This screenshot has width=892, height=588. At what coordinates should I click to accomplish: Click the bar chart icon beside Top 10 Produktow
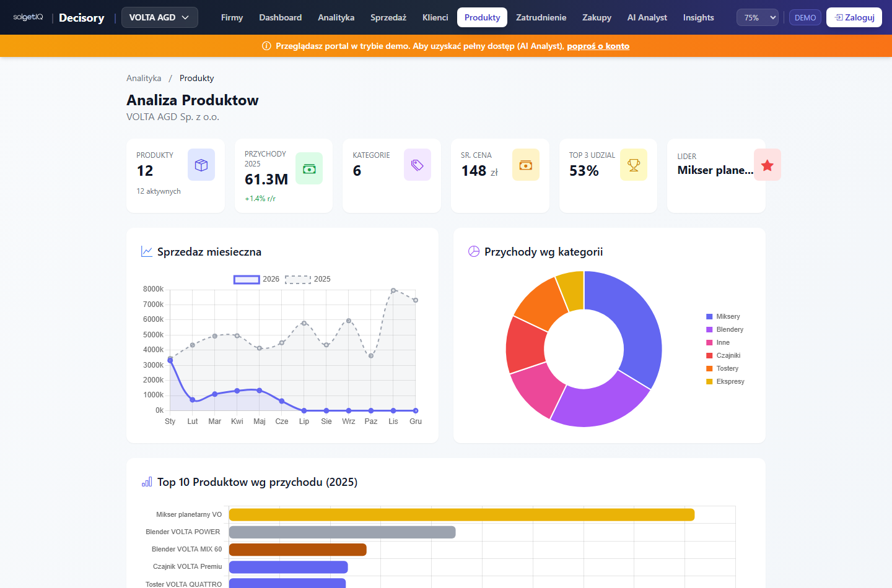click(x=147, y=482)
